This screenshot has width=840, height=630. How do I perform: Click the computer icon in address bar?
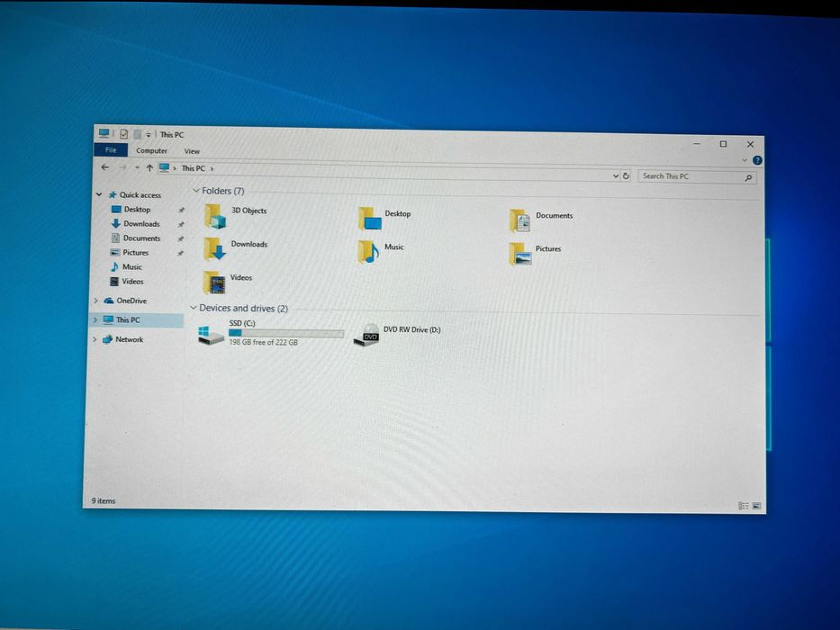point(165,167)
